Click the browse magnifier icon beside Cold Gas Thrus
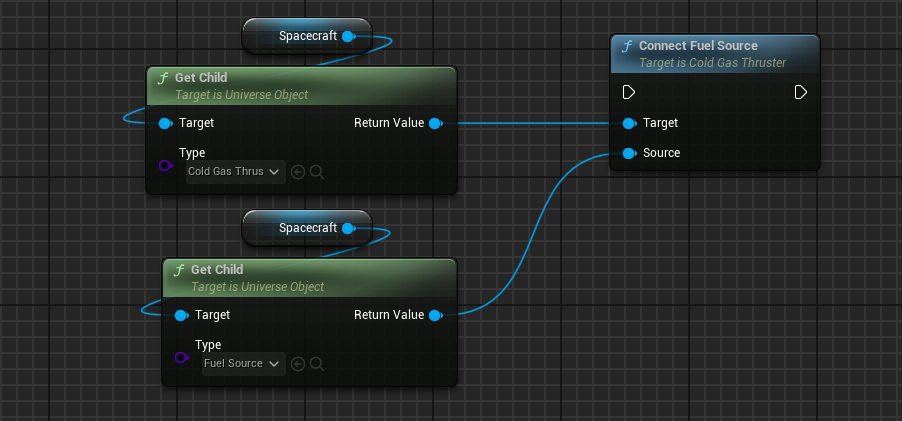This screenshot has width=902, height=421. (317, 172)
